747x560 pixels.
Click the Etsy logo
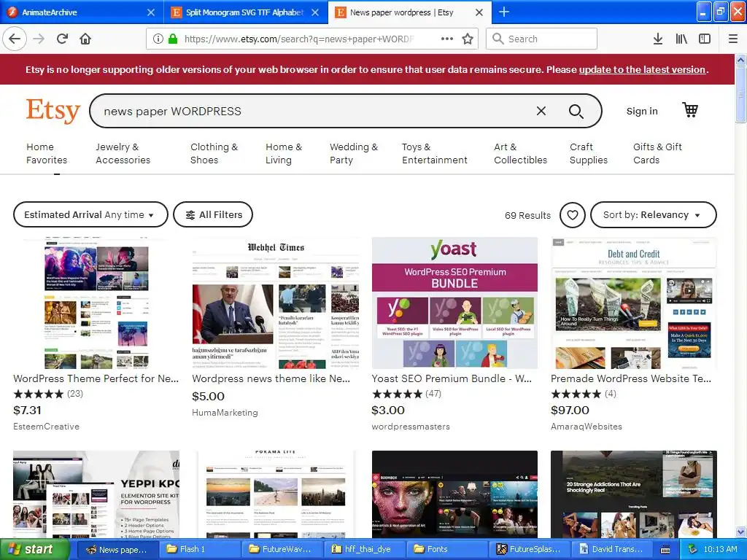pyautogui.click(x=53, y=111)
